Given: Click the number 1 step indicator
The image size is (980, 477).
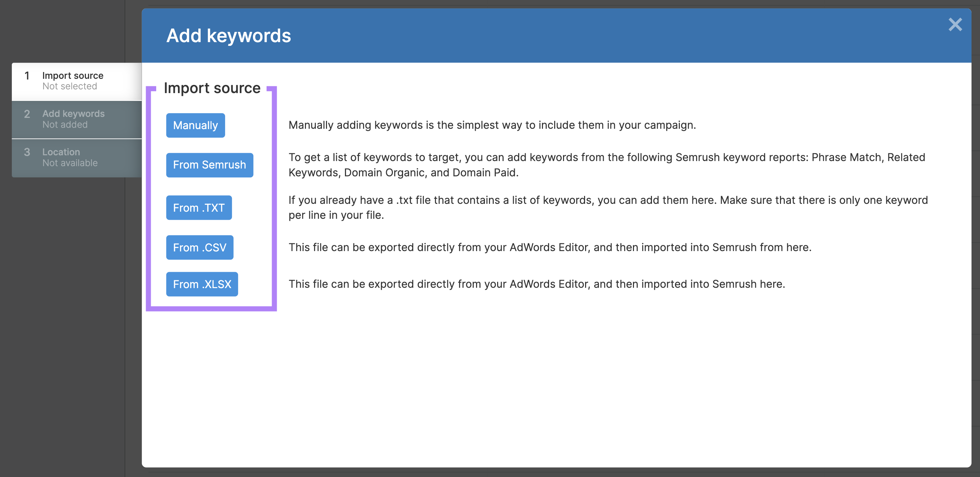Looking at the screenshot, I should 27,76.
